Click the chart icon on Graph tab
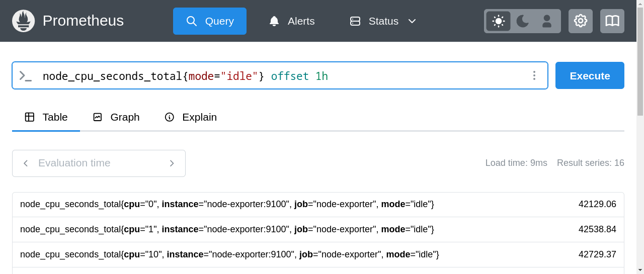644x274 pixels. pos(98,117)
